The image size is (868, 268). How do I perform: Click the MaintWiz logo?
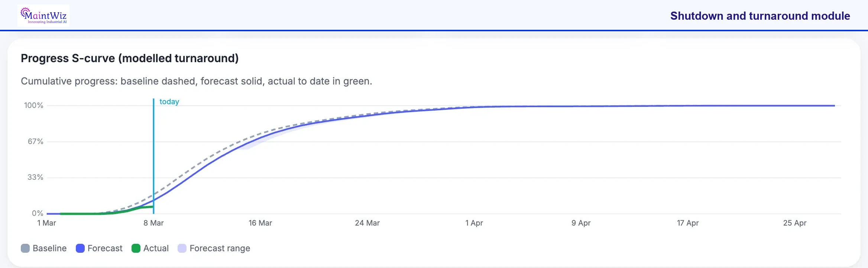43,16
